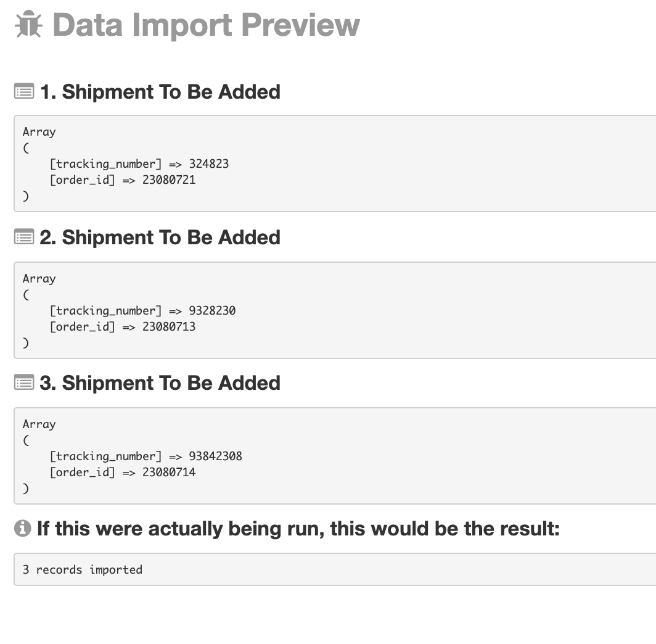This screenshot has height=644, width=656.
Task: Click the Data Import Preview title
Action: coord(206,25)
